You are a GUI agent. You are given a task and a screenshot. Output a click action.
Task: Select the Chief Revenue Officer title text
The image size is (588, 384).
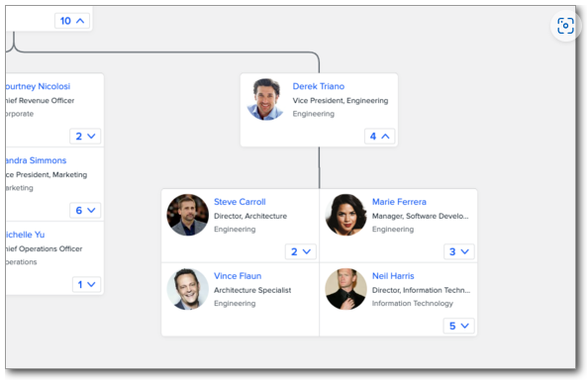click(x=41, y=101)
